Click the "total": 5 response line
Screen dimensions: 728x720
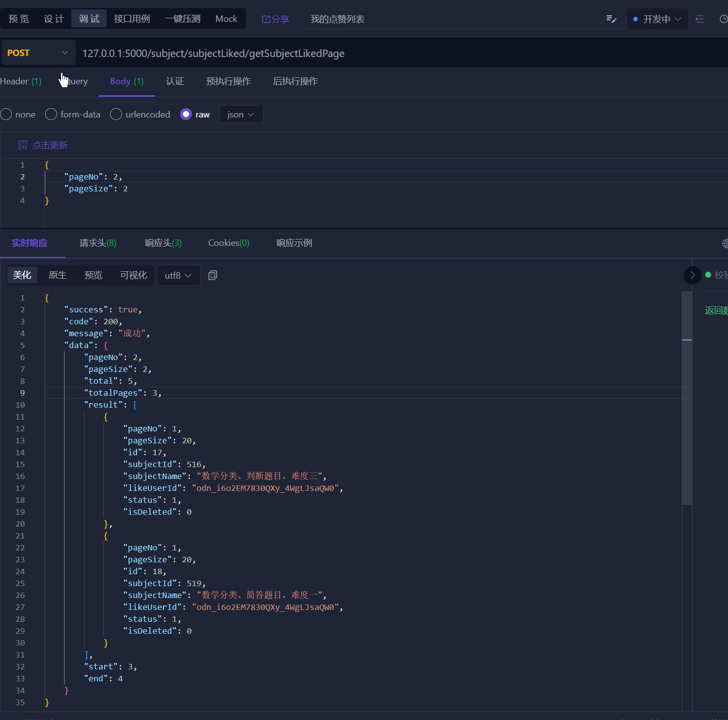pyautogui.click(x=111, y=381)
